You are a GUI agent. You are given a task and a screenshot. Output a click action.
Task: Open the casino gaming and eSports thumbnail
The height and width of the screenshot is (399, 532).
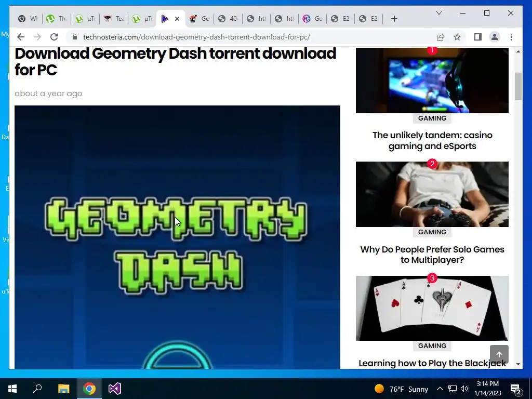pyautogui.click(x=432, y=81)
